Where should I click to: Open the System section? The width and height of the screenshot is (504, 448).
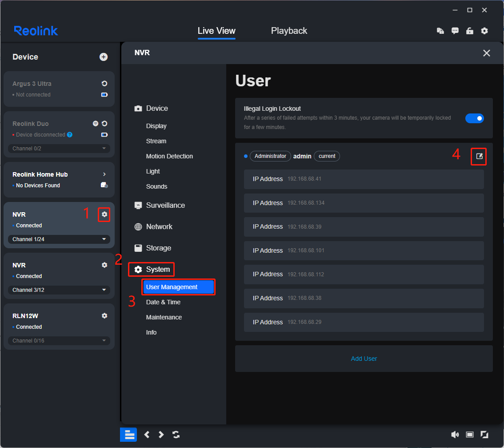click(x=152, y=270)
